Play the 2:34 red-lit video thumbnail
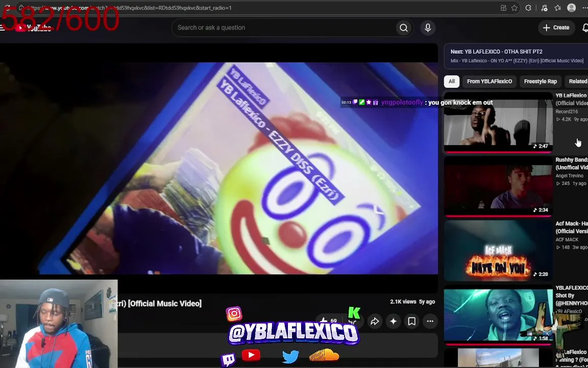588x368 pixels. (498, 186)
